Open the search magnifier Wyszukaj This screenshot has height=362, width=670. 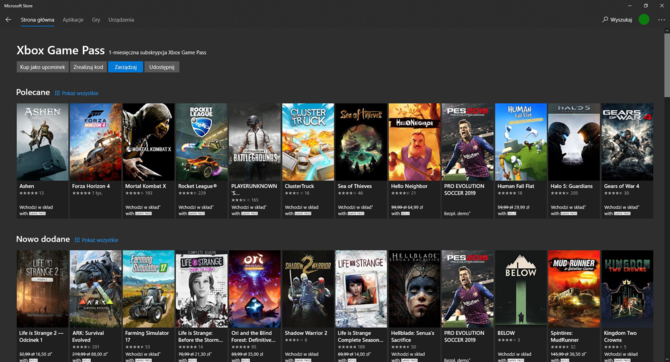(x=617, y=20)
